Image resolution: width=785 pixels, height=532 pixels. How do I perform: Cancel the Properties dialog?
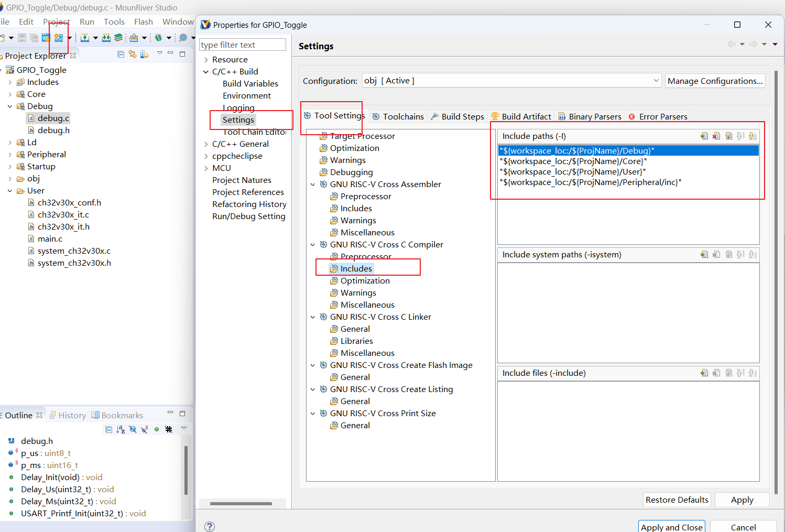coord(743,527)
